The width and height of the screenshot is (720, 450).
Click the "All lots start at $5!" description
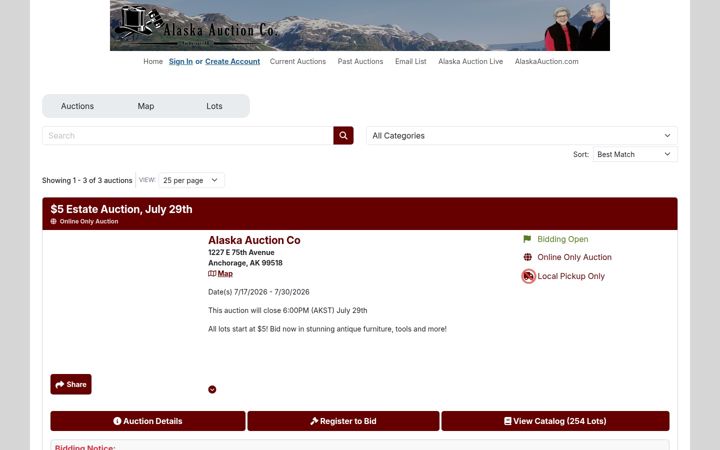tap(327, 329)
